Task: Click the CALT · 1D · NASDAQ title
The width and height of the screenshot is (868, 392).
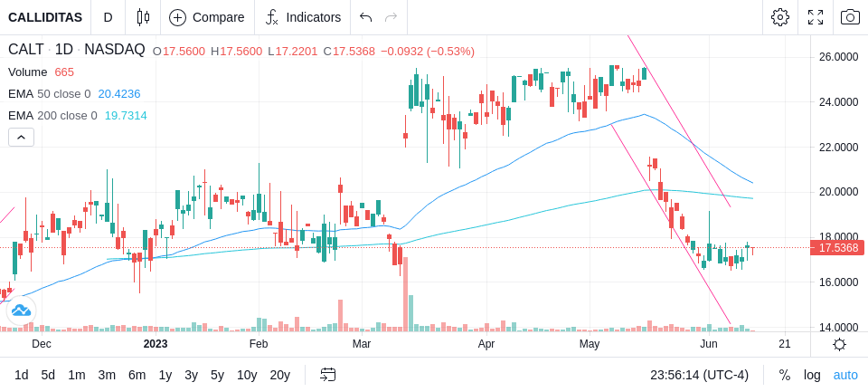Action: (x=76, y=50)
